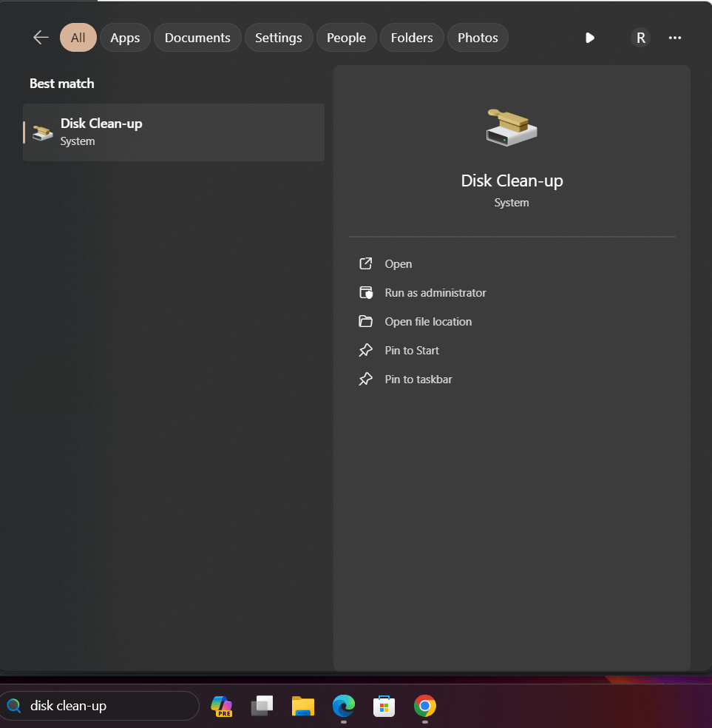Click the Best match heading
Image resolution: width=712 pixels, height=728 pixels.
(x=61, y=84)
